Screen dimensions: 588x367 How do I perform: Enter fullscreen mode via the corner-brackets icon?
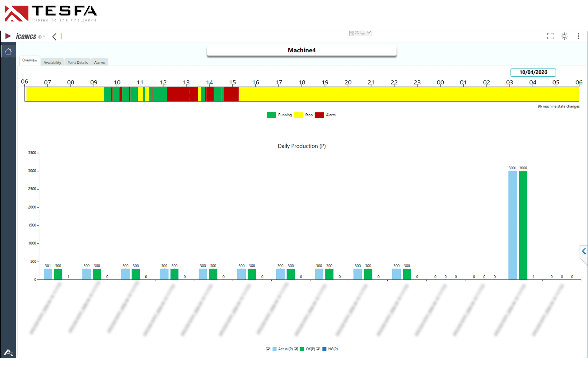(x=550, y=36)
